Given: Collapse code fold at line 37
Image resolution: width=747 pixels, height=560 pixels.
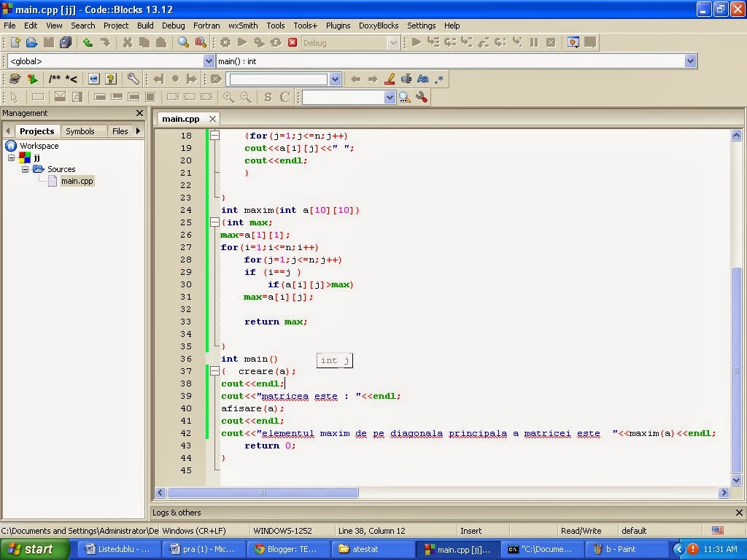Looking at the screenshot, I should (215, 371).
